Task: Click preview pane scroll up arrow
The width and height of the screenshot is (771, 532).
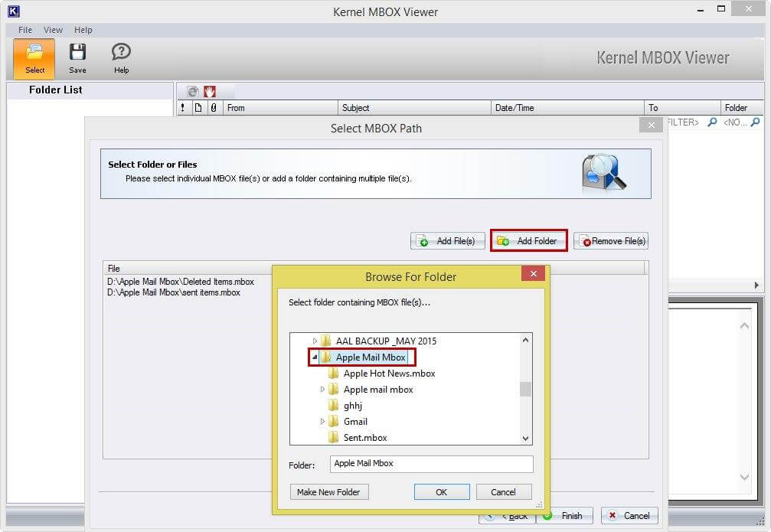Action: coord(744,325)
